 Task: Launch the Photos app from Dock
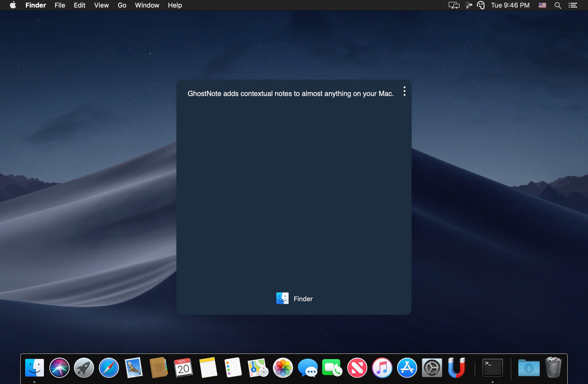[283, 368]
